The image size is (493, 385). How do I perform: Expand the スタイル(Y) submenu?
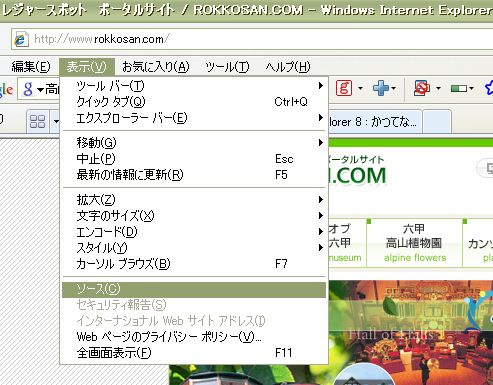tap(194, 248)
